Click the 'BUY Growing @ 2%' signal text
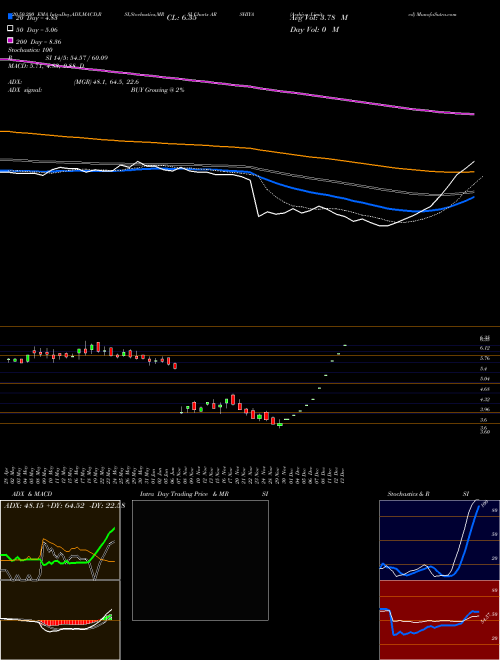 pyautogui.click(x=157, y=90)
